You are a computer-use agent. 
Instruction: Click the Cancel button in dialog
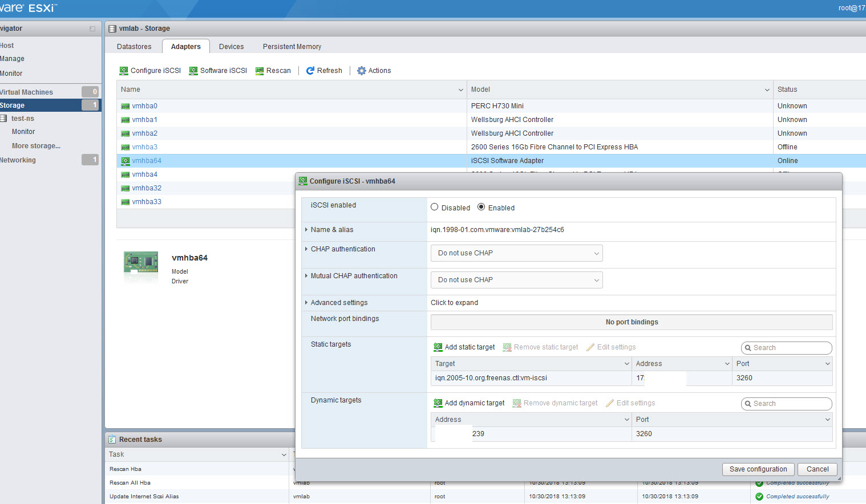coord(817,469)
